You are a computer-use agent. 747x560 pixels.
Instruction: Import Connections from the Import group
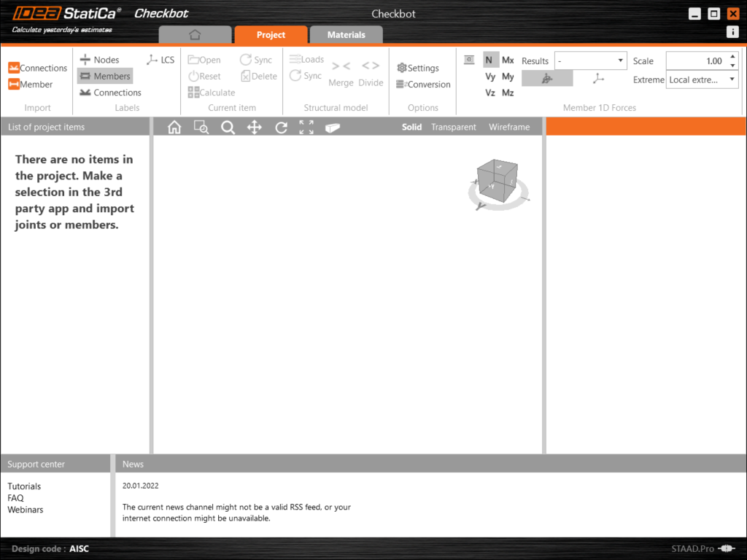pos(37,68)
